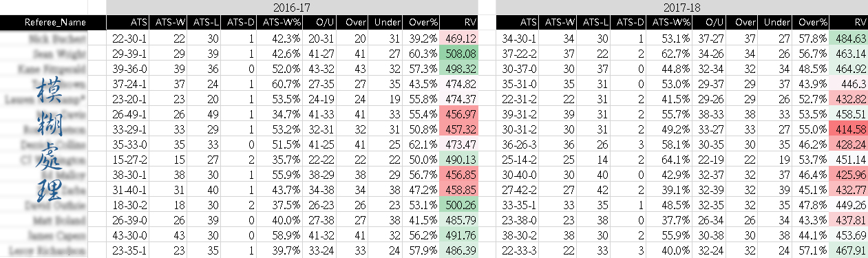The width and height of the screenshot is (868, 258).
Task: Click the green RV cell 508.08
Action: pyautogui.click(x=459, y=54)
